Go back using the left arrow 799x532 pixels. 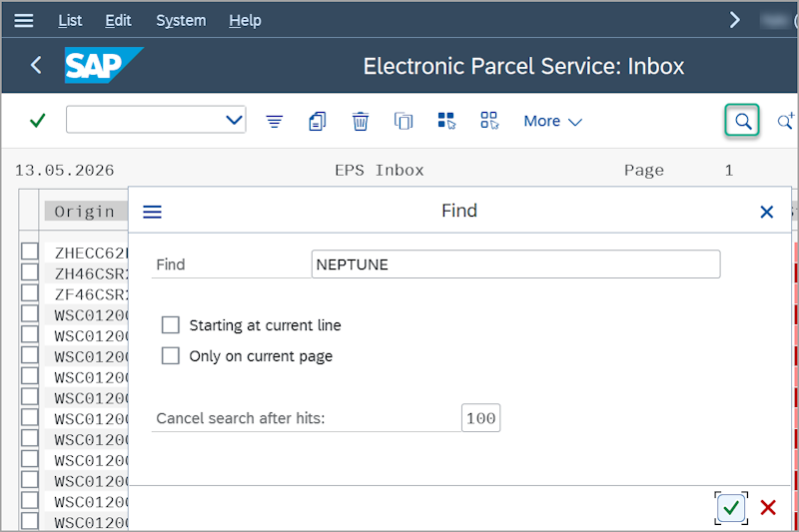36,65
